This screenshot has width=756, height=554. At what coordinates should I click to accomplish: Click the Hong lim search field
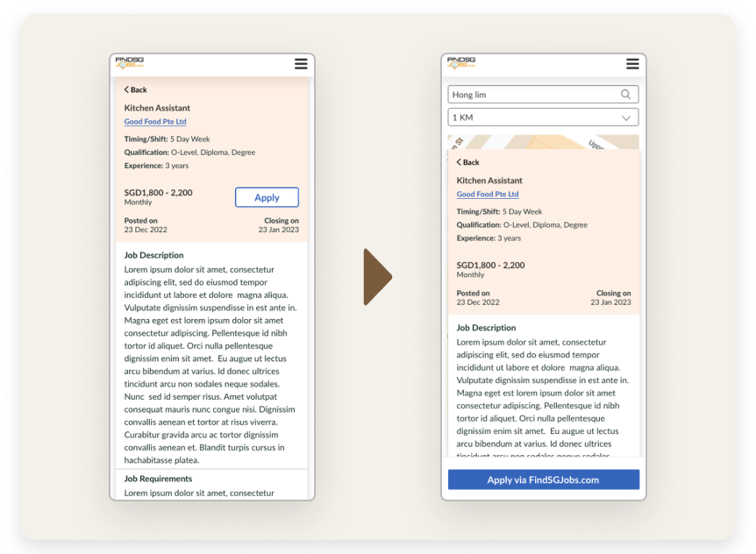[544, 95]
